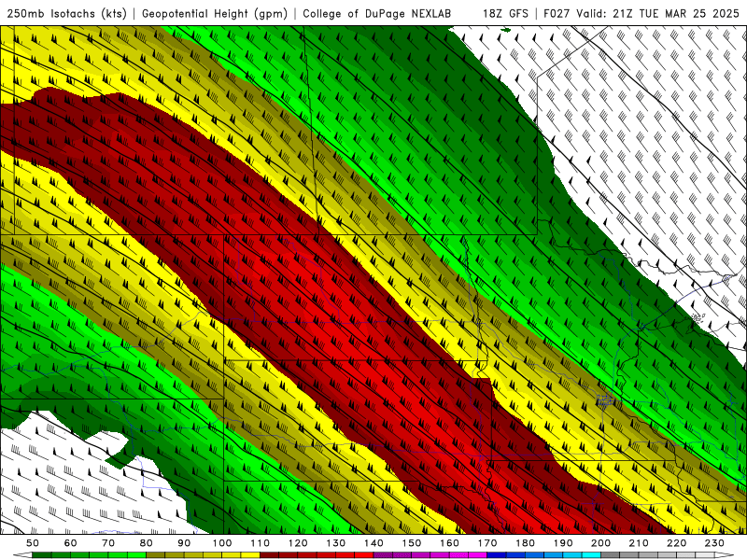Viewport: 747px width, 560px height.
Task: Click the bright red swatch left of 140
Action: coord(364,555)
